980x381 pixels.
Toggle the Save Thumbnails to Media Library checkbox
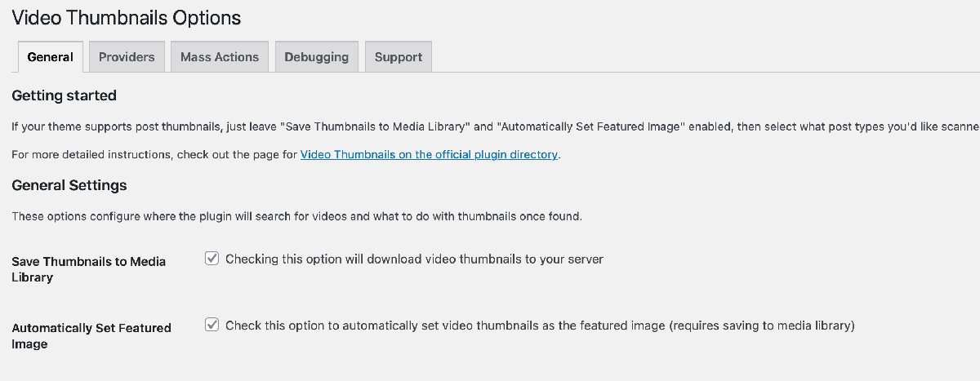point(212,259)
